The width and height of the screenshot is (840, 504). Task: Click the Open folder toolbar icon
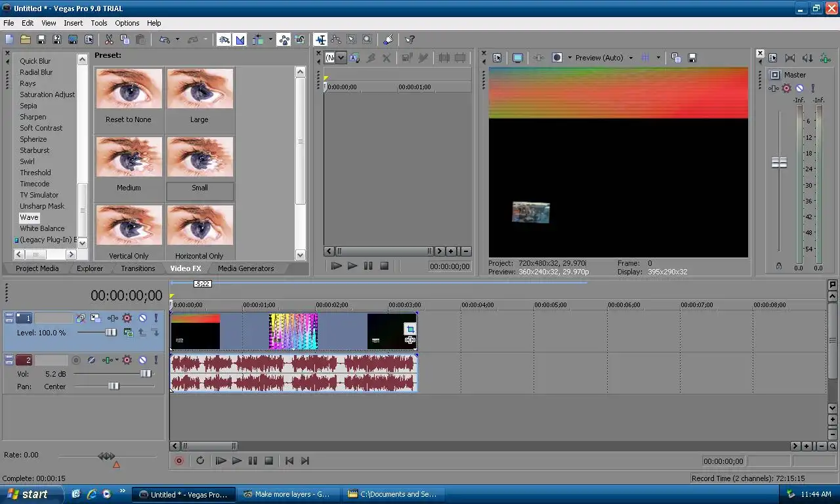[25, 40]
